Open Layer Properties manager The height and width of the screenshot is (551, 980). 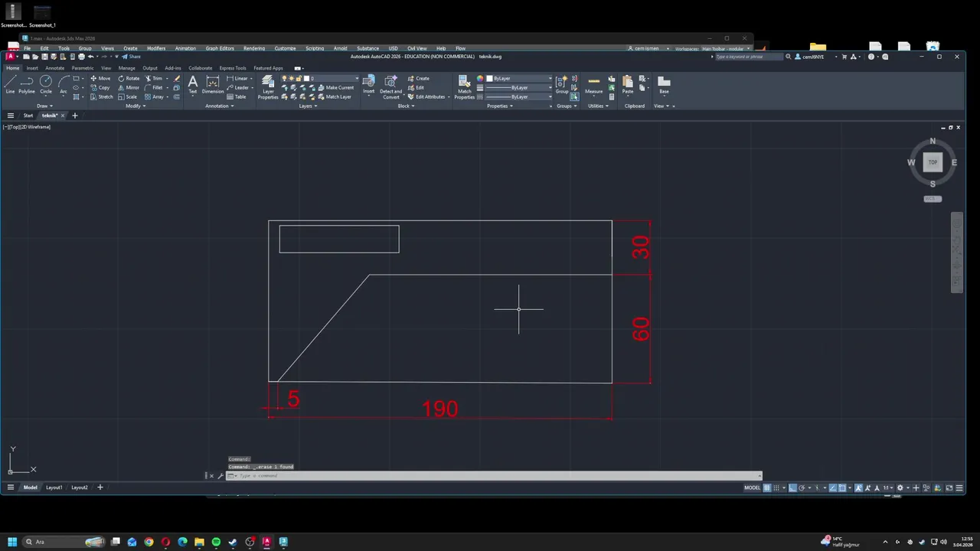[x=268, y=87]
